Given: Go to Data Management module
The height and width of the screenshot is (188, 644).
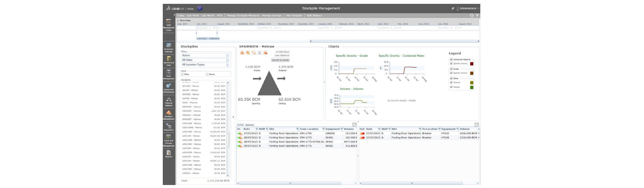Looking at the screenshot, I should [168, 74].
